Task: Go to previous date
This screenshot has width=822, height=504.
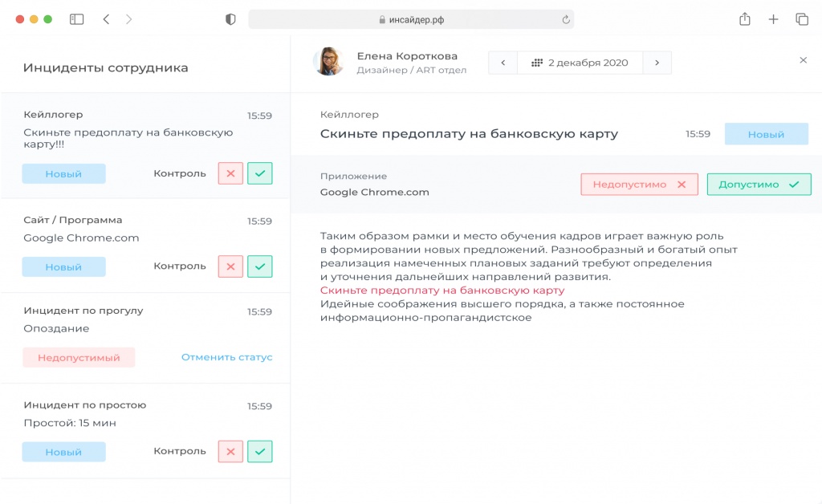Action: (x=503, y=63)
